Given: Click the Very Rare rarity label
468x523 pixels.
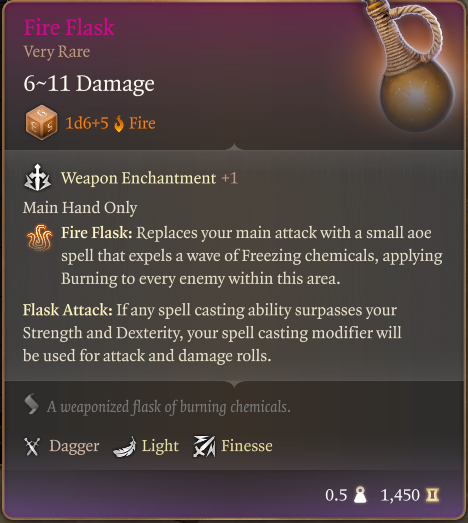Looking at the screenshot, I should (57, 52).
